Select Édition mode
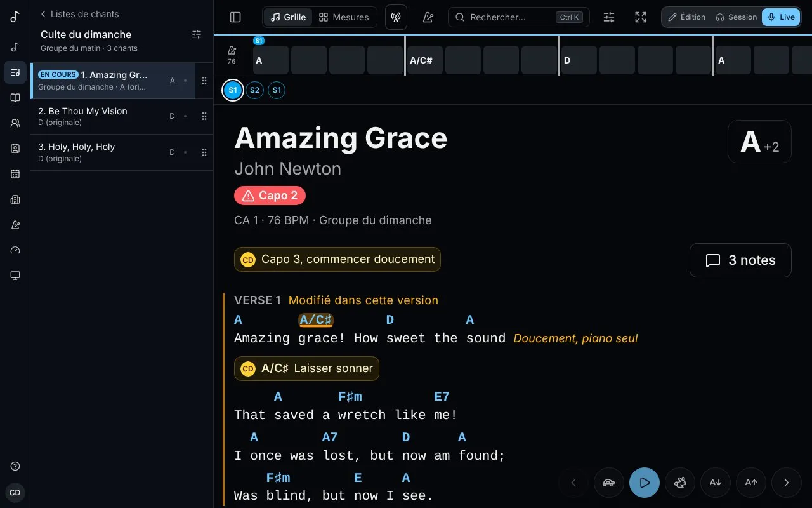 point(686,17)
